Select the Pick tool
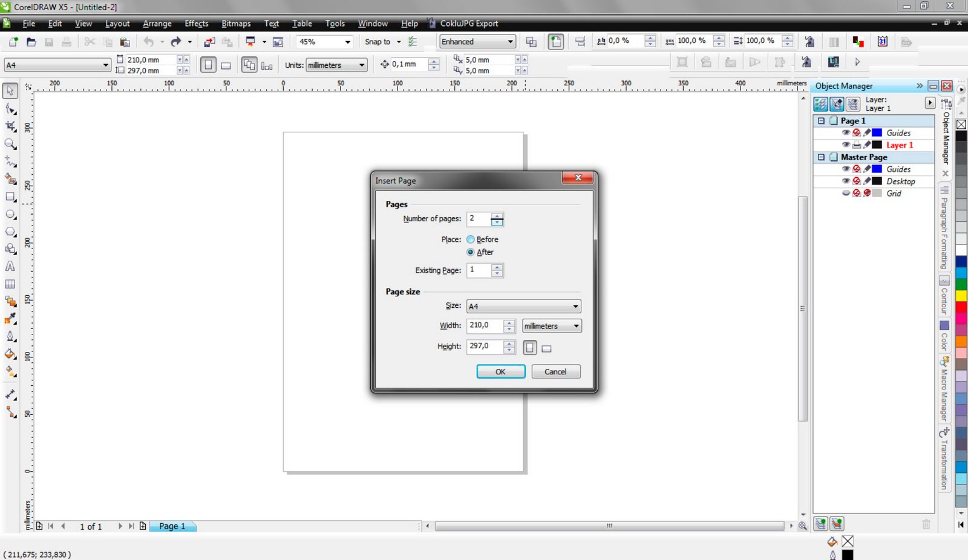Viewport: 968px width, 560px height. 10,91
